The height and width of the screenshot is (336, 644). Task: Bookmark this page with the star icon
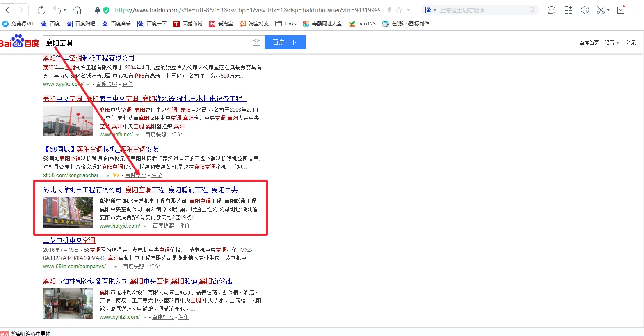tap(399, 10)
